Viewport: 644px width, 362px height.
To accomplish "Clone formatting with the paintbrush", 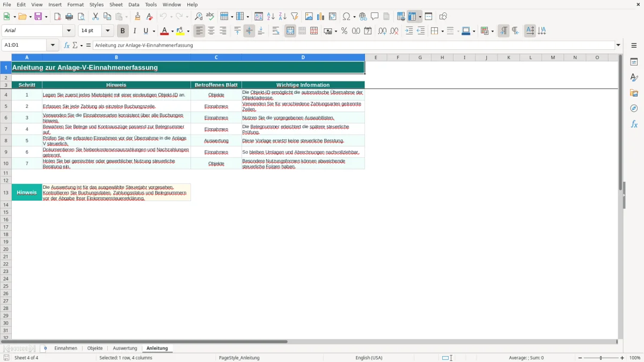I will pos(137,17).
